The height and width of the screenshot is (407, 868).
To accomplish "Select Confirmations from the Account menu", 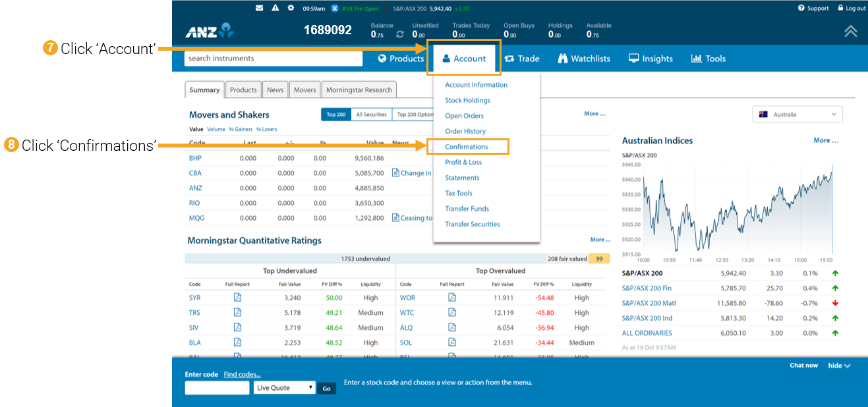I will 469,146.
